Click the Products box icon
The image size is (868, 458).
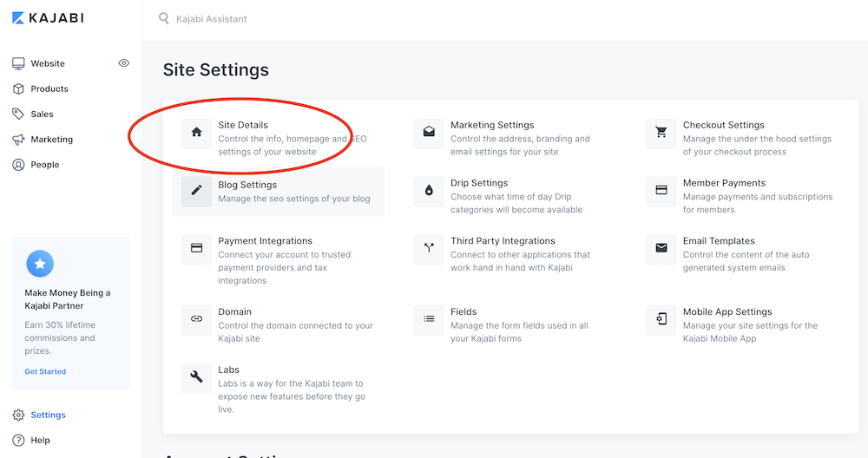(x=18, y=88)
